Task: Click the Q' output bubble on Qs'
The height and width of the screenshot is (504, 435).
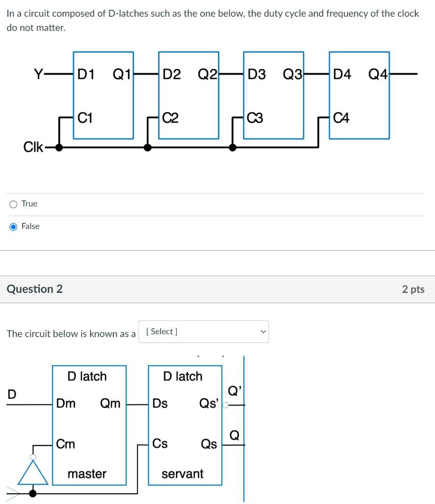Action: click(224, 404)
